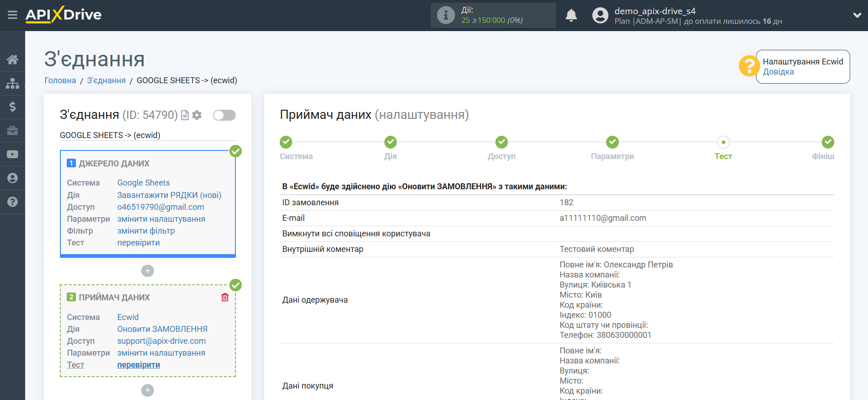Open Оновити ЗАМОВЛЕННЯ action link
This screenshot has height=400, width=868.
162,329
